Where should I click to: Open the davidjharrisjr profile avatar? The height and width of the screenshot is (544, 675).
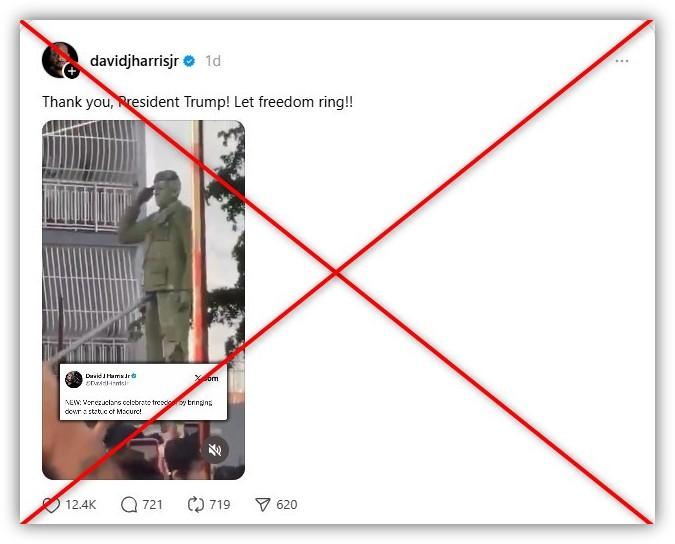tap(59, 60)
